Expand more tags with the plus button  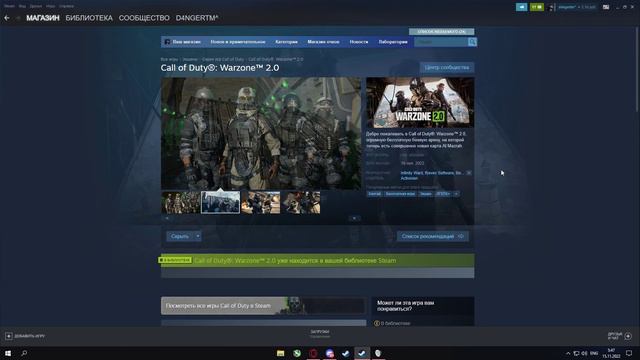(x=456, y=194)
